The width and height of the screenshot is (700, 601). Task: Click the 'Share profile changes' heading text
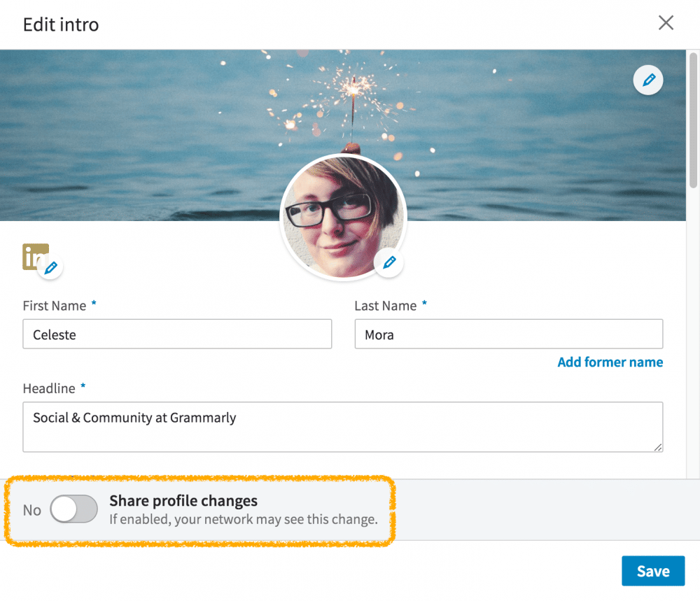[x=183, y=501]
